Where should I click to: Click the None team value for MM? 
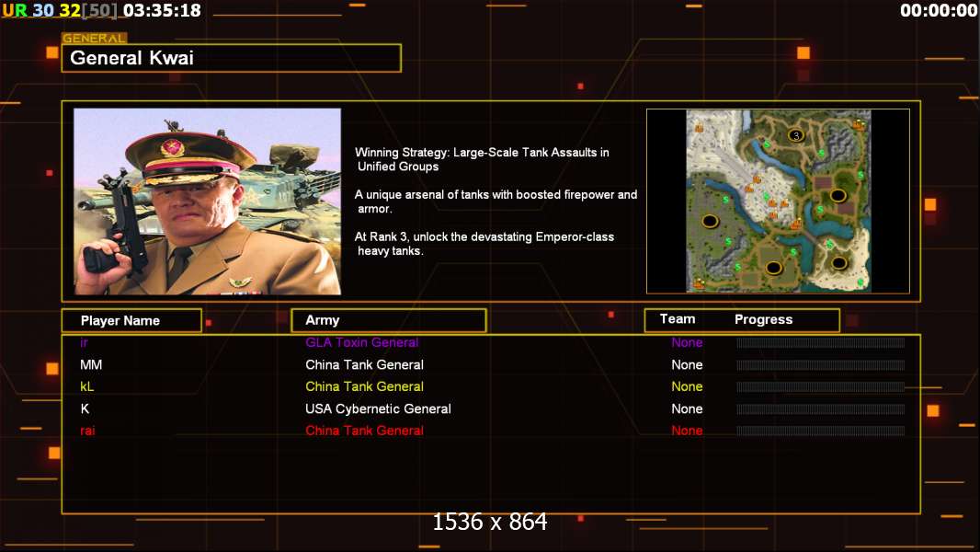coord(687,364)
